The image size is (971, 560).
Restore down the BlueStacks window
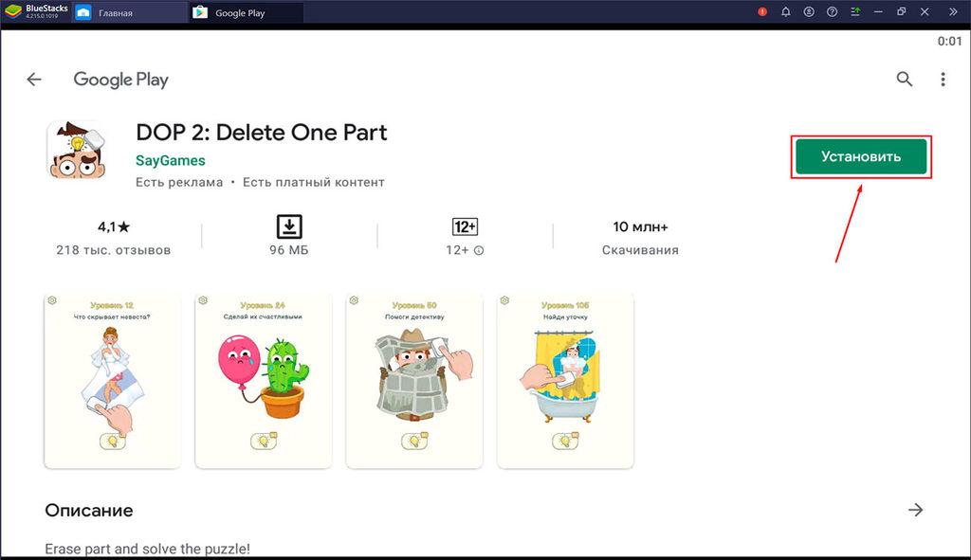click(x=901, y=11)
